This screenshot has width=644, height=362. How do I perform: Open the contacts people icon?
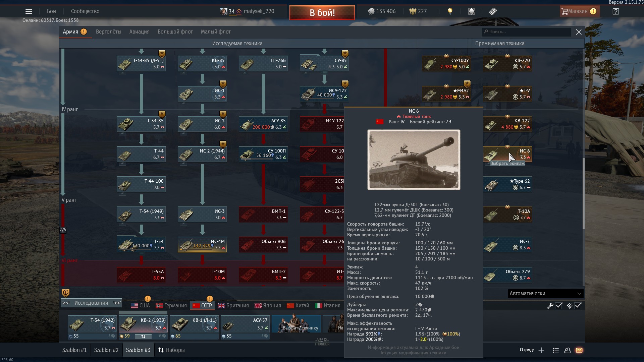(x=568, y=350)
